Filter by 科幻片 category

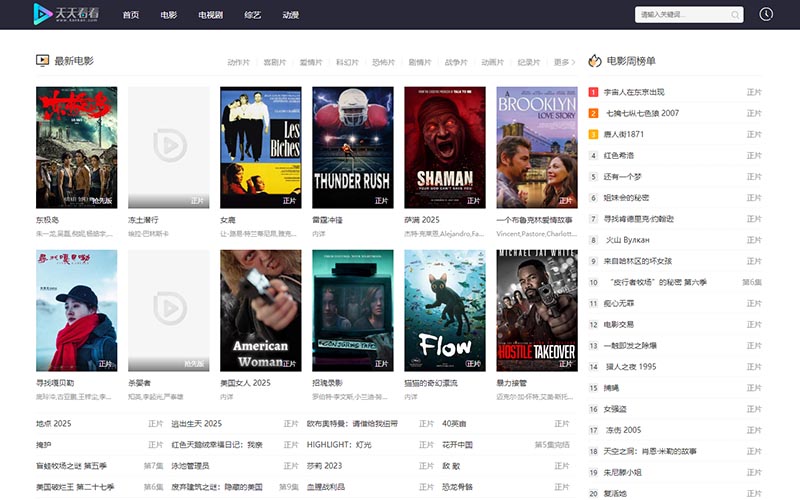pos(347,62)
